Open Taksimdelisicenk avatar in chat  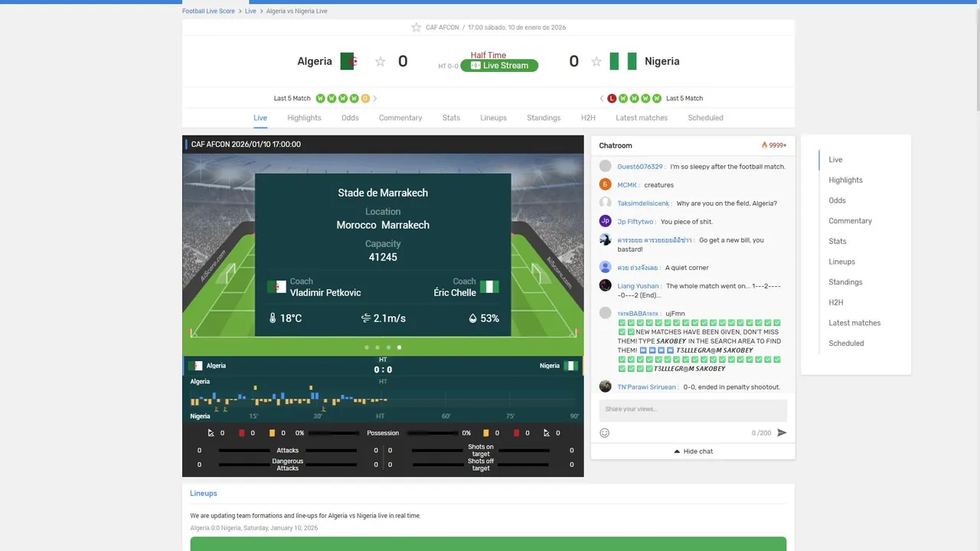(606, 203)
